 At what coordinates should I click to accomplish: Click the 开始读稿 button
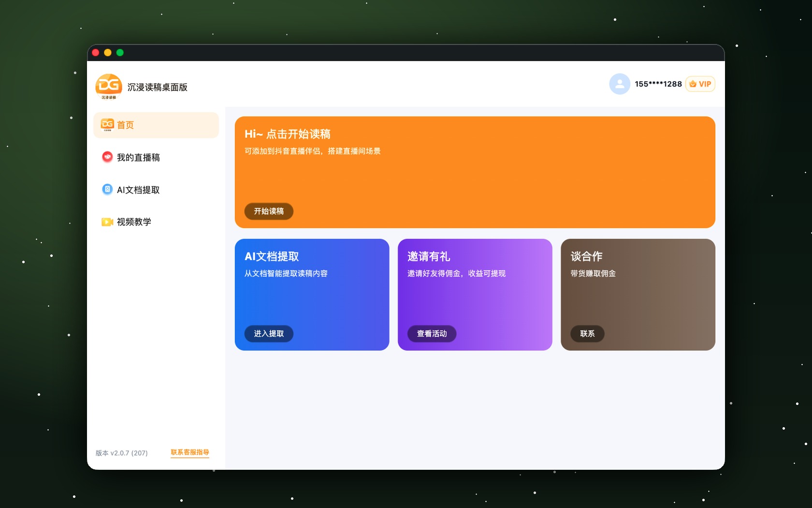coord(269,211)
